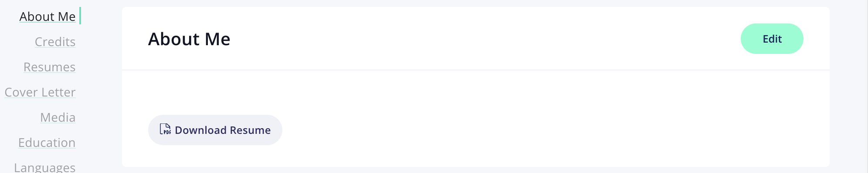Open the About Me sidebar section
The height and width of the screenshot is (173, 868).
47,17
